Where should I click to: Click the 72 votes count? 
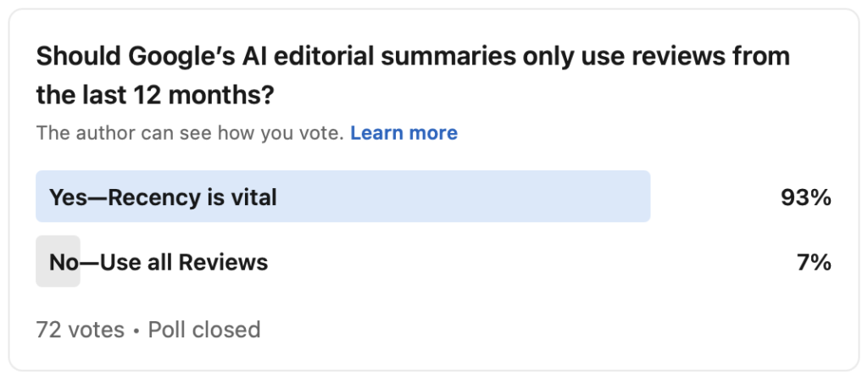(x=80, y=329)
